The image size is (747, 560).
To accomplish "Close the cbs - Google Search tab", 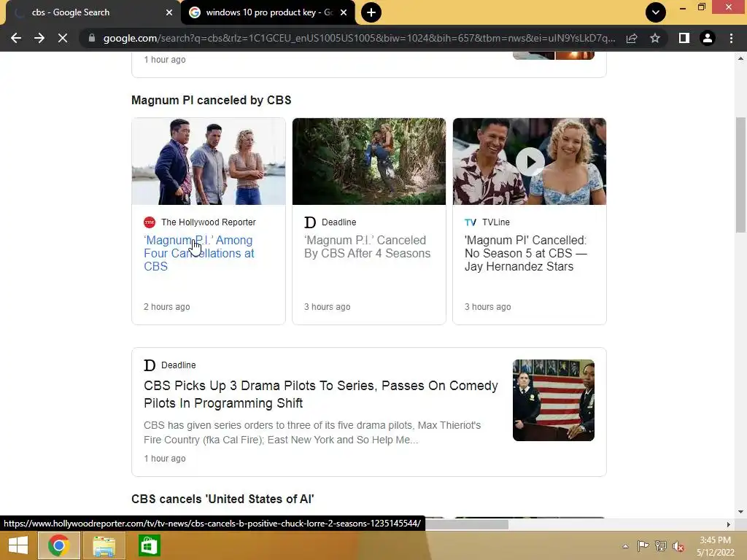I will 169,12.
